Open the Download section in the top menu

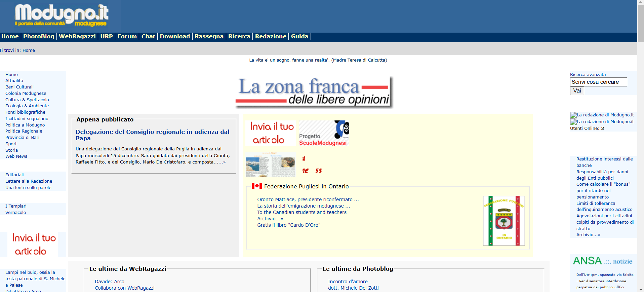tap(175, 36)
